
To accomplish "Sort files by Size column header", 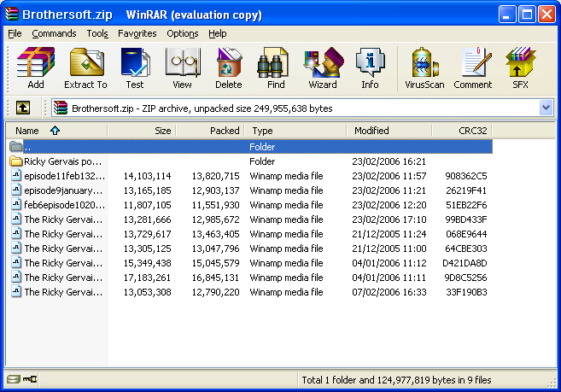I will (x=162, y=131).
